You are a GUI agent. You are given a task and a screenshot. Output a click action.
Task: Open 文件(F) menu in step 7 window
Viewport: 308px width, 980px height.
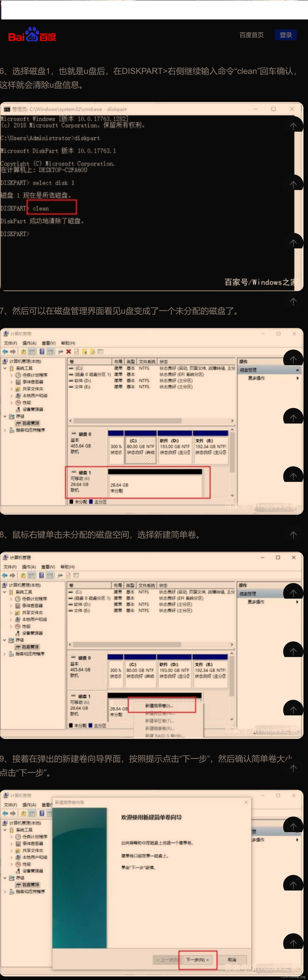pyautogui.click(x=10, y=343)
